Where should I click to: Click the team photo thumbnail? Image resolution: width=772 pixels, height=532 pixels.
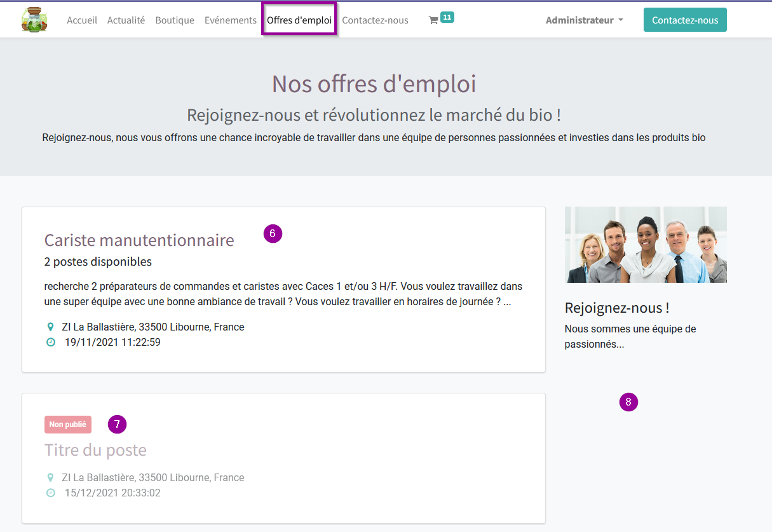coord(646,245)
